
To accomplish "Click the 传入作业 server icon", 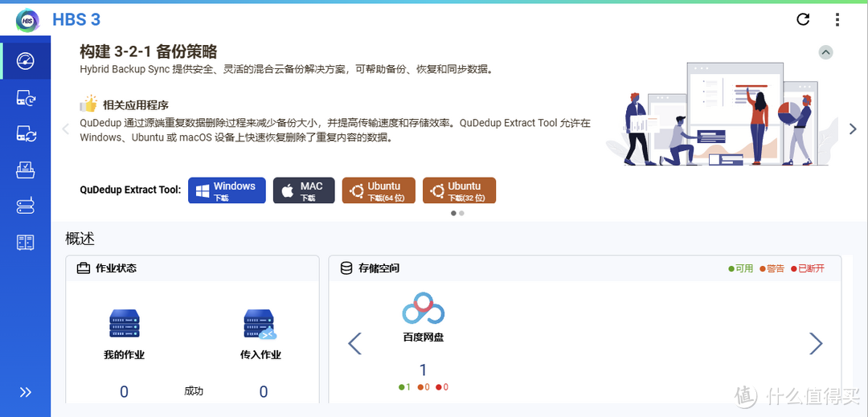I will pyautogui.click(x=260, y=324).
